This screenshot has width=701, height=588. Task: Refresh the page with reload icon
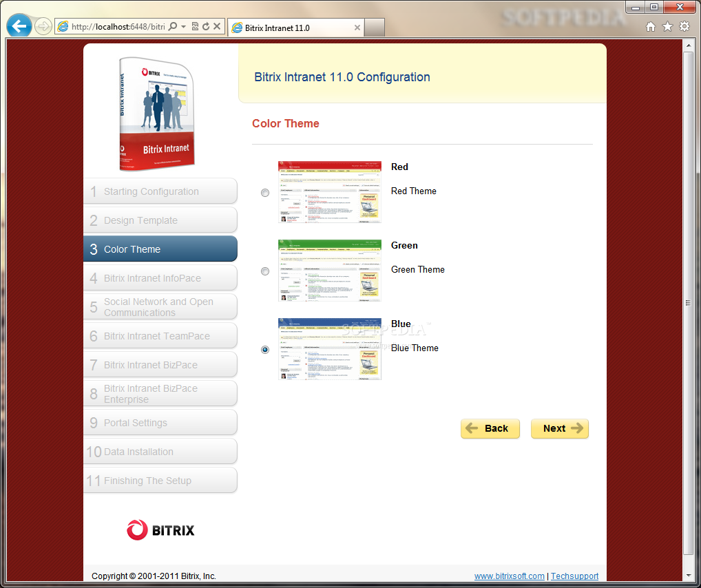coord(206,26)
